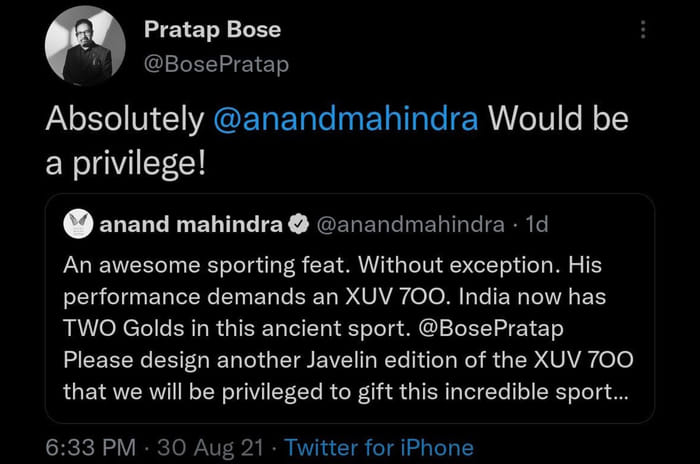
Task: Click anand mahindra's small avatar in quoted tweet
Action: coord(78,225)
